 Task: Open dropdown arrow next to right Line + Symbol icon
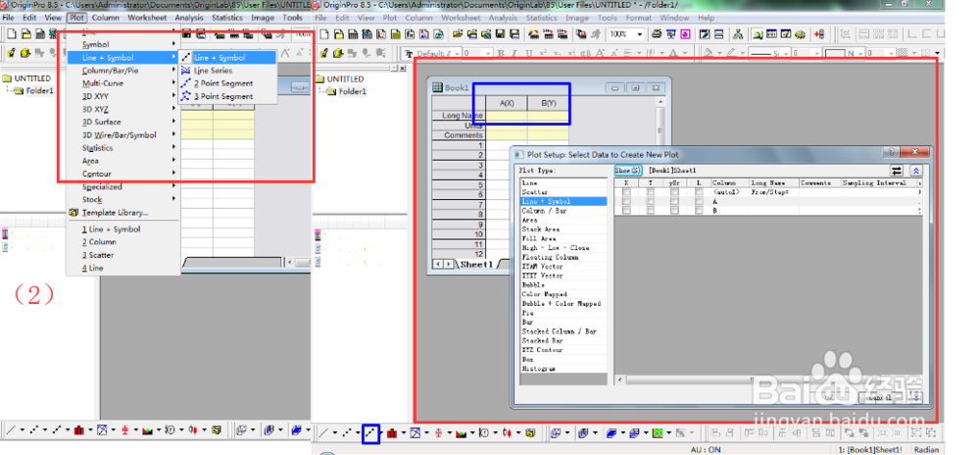pyautogui.click(x=381, y=431)
